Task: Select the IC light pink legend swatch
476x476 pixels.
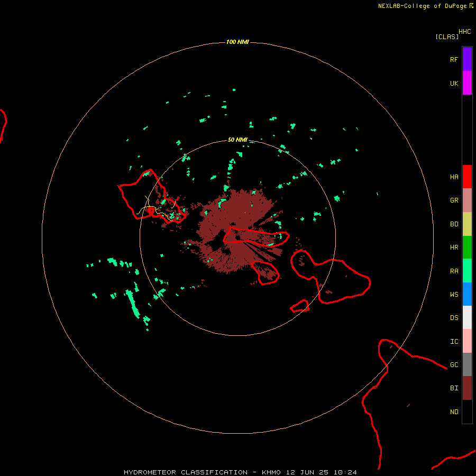Action: 467,341
